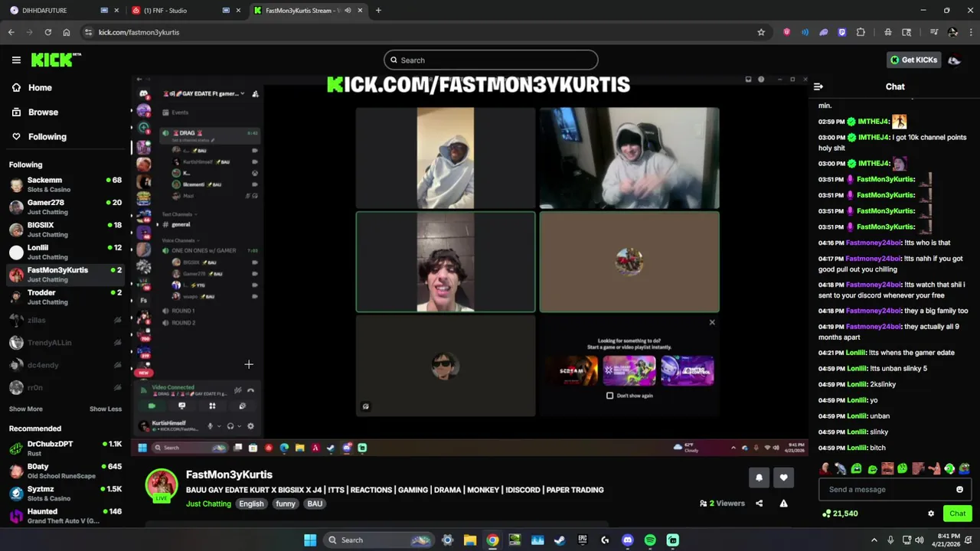
Task: Click the 21,540 channel points
Action: [x=839, y=514]
